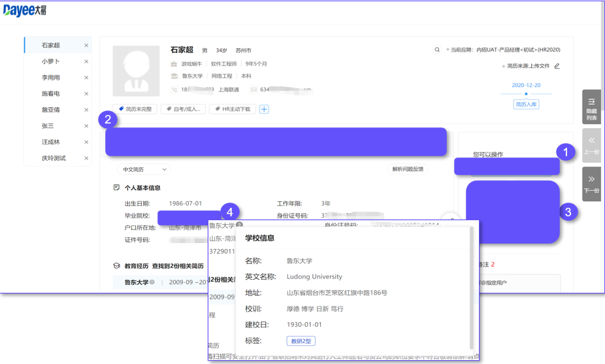
Task: Open the candidate avatar photo
Action: pyautogui.click(x=136, y=71)
